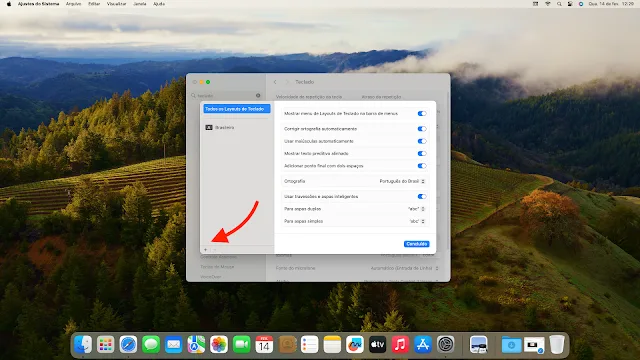This screenshot has width=640, height=360.
Task: Open Maps app in the Dock
Action: [196, 345]
